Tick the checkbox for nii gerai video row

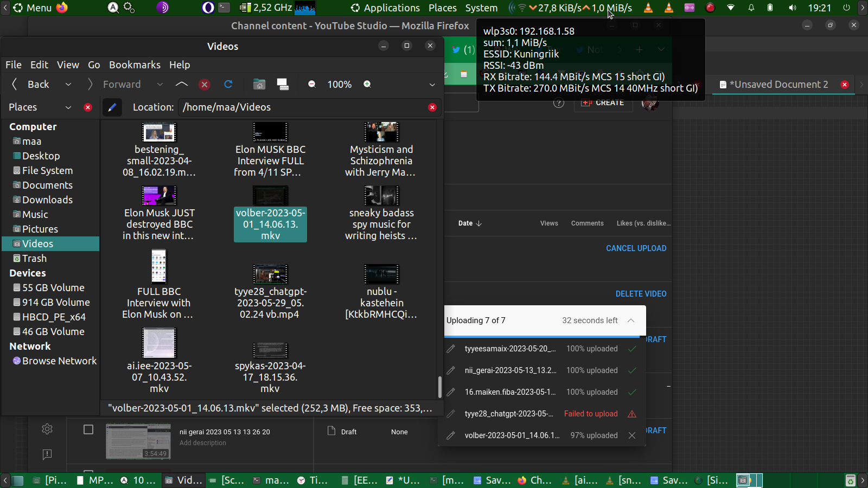88,430
